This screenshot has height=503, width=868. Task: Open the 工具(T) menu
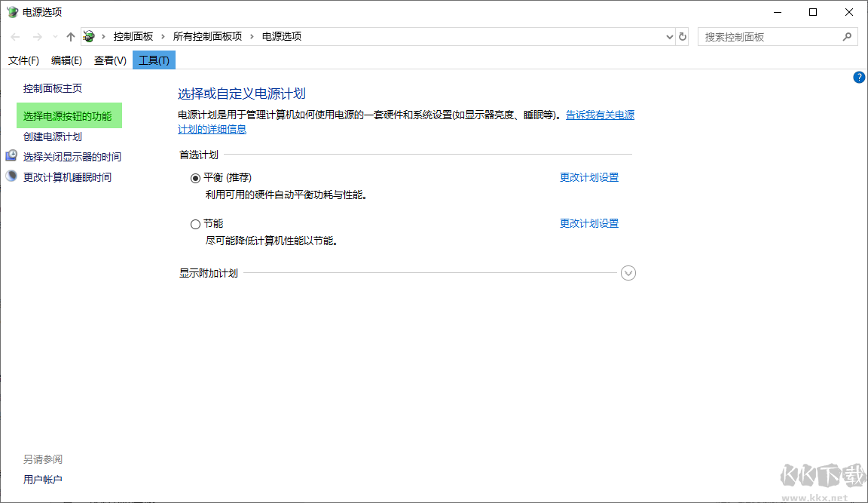click(x=153, y=60)
